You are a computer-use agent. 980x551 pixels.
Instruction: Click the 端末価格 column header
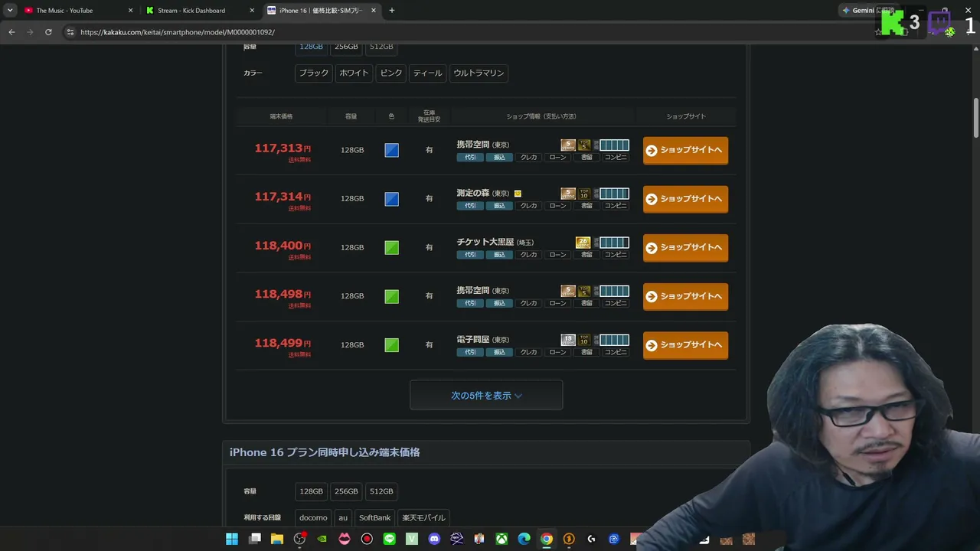[x=281, y=116]
